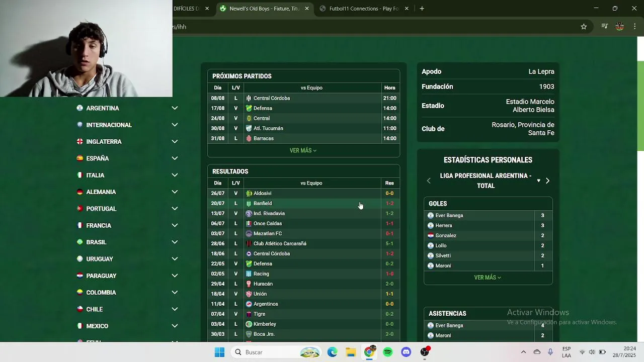The image size is (644, 362).
Task: Expand ALEMANIA section chevron
Action: coord(175,192)
